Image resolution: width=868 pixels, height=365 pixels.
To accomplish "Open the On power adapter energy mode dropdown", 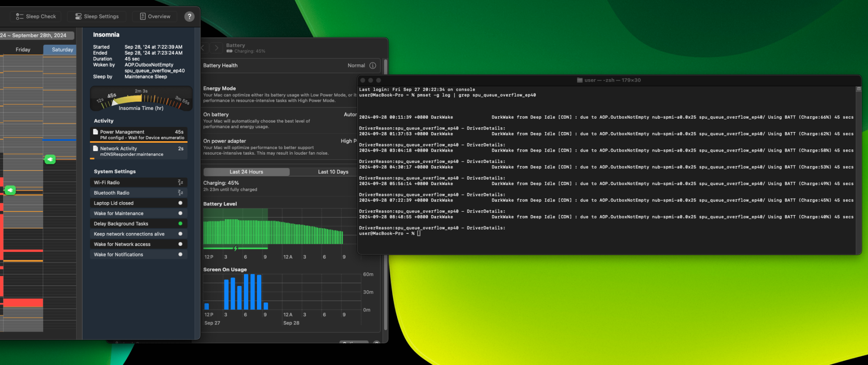I will coord(349,141).
